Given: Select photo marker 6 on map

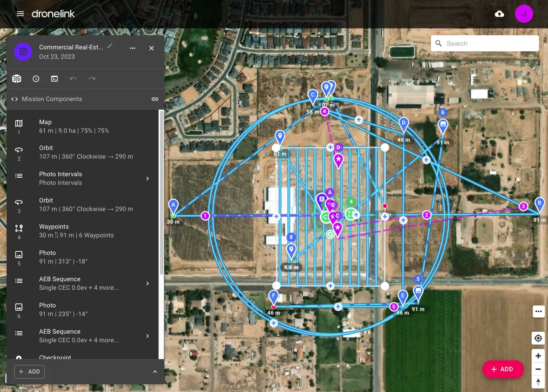Looking at the screenshot, I should tap(443, 126).
